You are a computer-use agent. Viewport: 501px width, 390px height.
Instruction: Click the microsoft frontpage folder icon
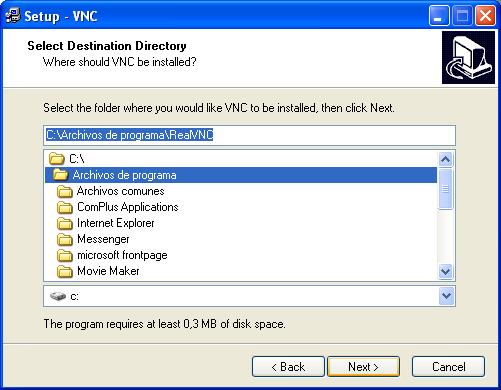pyautogui.click(x=65, y=255)
